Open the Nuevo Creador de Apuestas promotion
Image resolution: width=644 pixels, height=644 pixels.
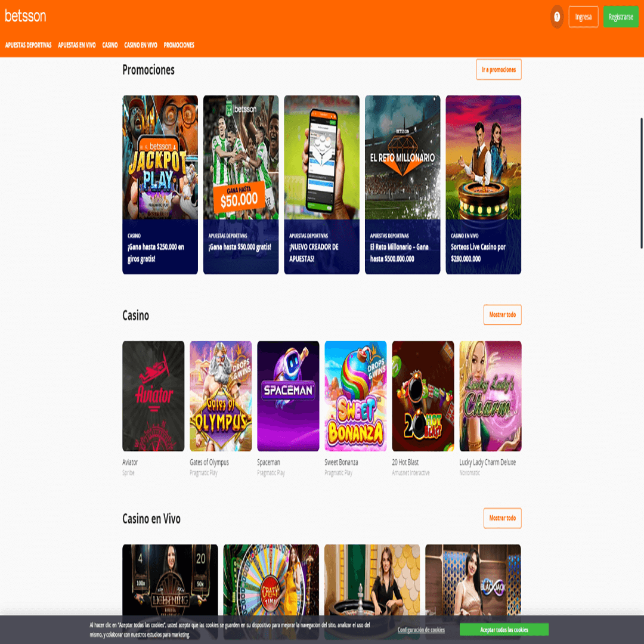point(321,184)
